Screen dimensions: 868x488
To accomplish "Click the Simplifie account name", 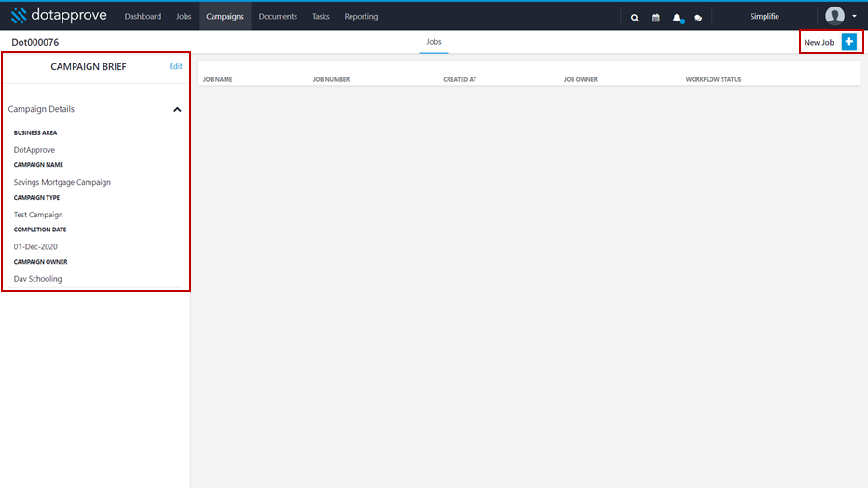I will (x=765, y=17).
